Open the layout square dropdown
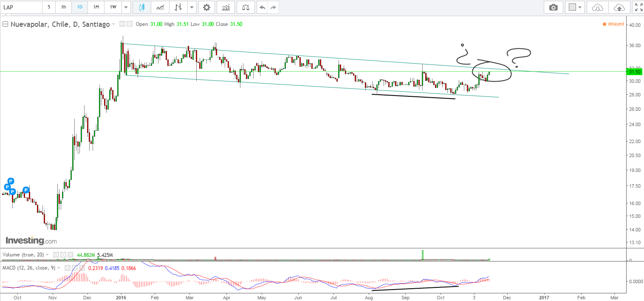This screenshot has width=644, height=301. 576,7
